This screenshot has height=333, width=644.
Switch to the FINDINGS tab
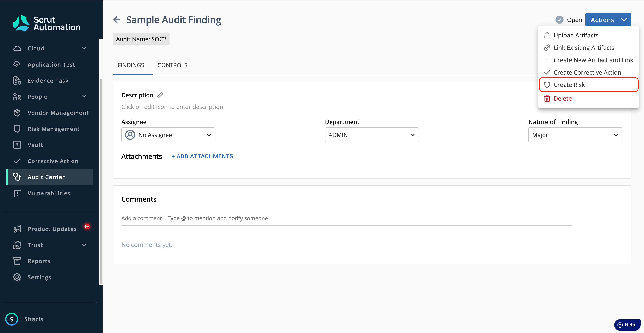131,65
